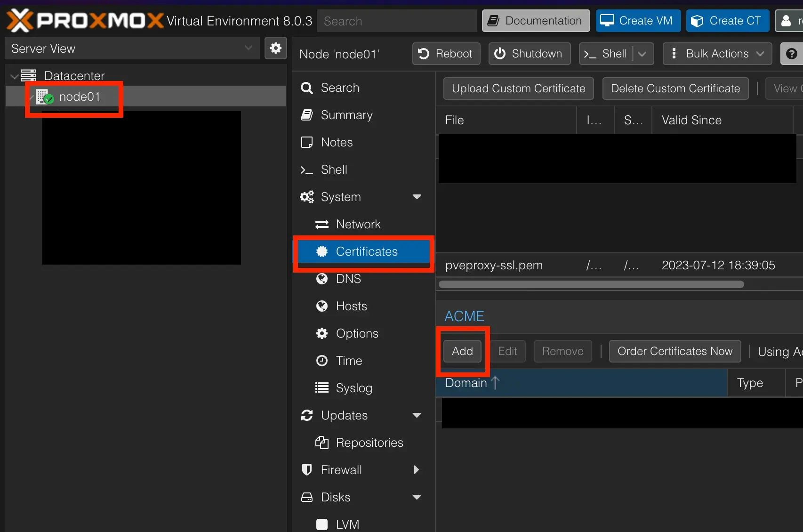Click the Notes sticky note icon
803x532 pixels.
[x=307, y=142]
